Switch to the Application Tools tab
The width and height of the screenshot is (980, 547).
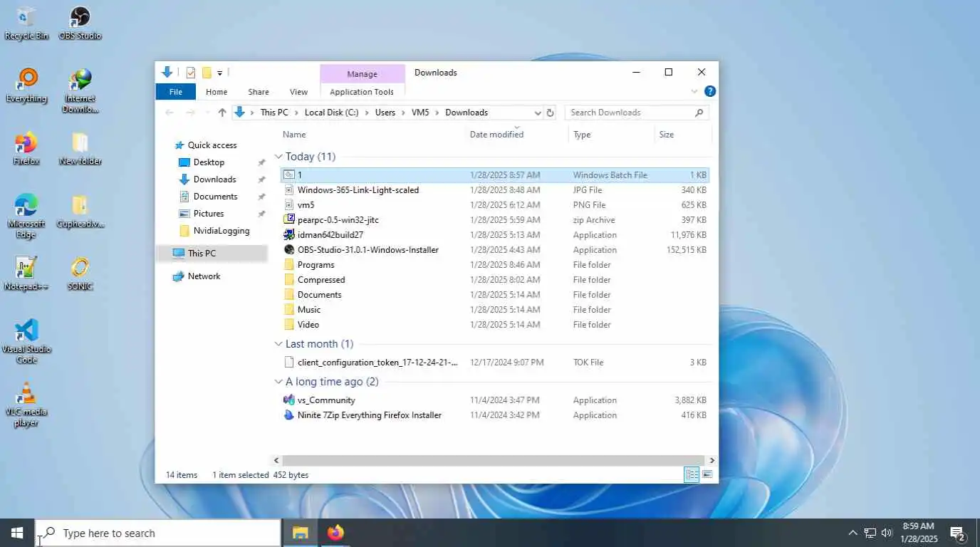click(362, 92)
